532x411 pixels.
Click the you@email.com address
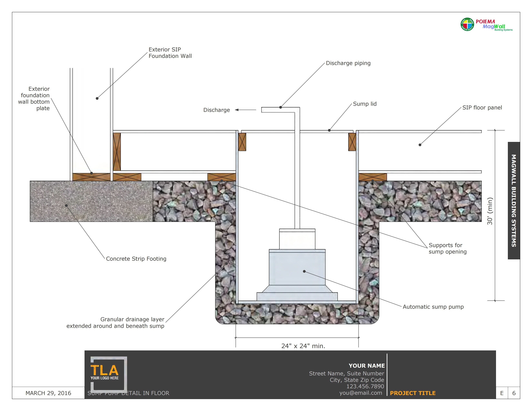tap(361, 393)
